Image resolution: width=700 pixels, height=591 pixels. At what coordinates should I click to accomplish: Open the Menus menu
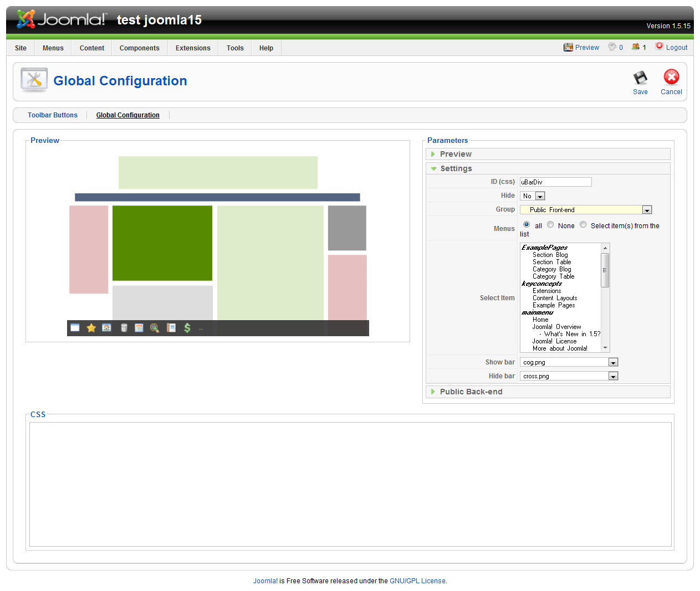pos(53,48)
